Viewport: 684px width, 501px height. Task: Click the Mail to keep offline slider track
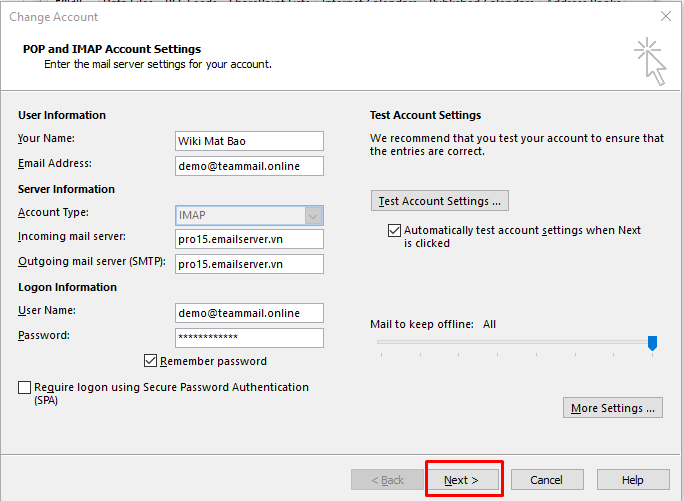[x=510, y=342]
